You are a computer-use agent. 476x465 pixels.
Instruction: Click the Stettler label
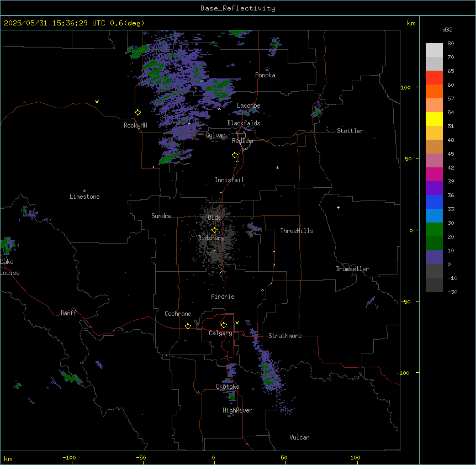350,131
